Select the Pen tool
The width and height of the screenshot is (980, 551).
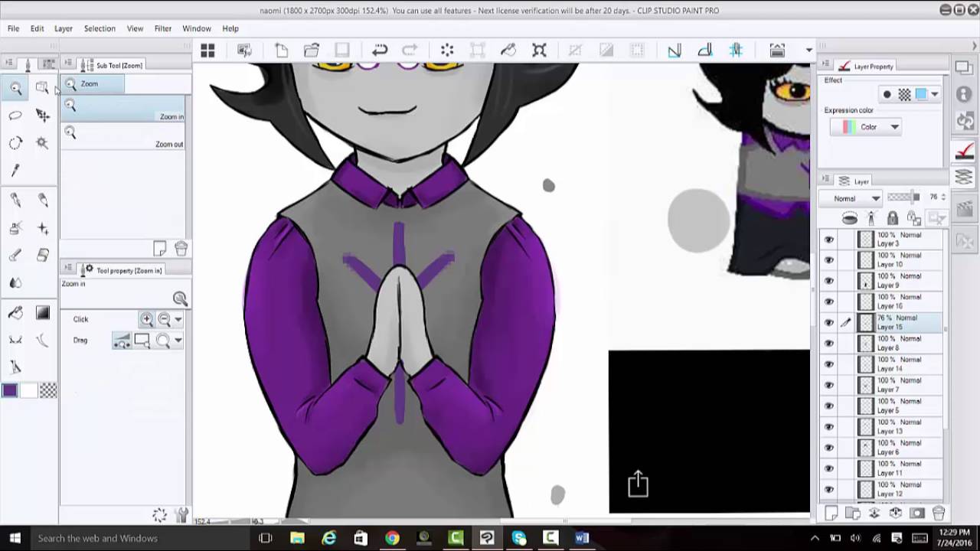(15, 201)
